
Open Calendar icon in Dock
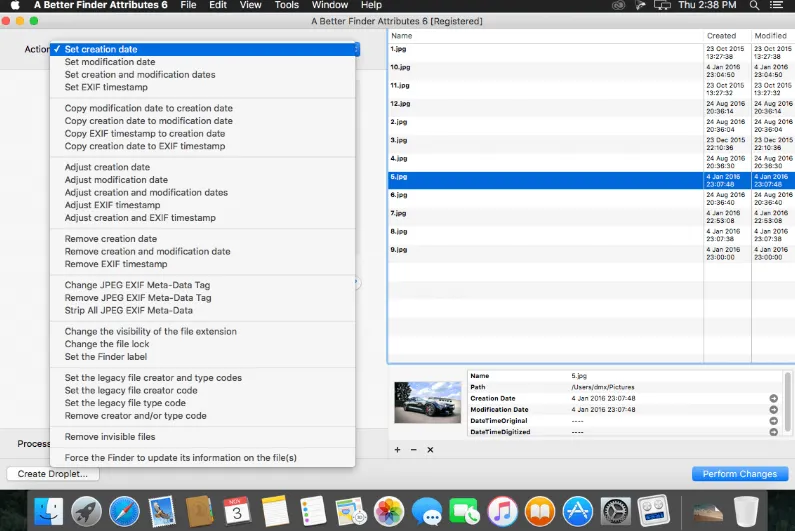coord(237,511)
